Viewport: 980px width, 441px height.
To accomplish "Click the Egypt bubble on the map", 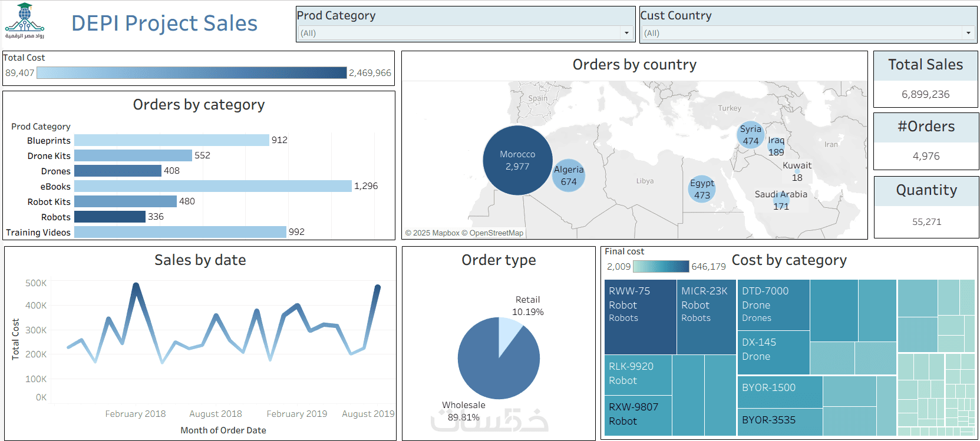I will (x=702, y=189).
